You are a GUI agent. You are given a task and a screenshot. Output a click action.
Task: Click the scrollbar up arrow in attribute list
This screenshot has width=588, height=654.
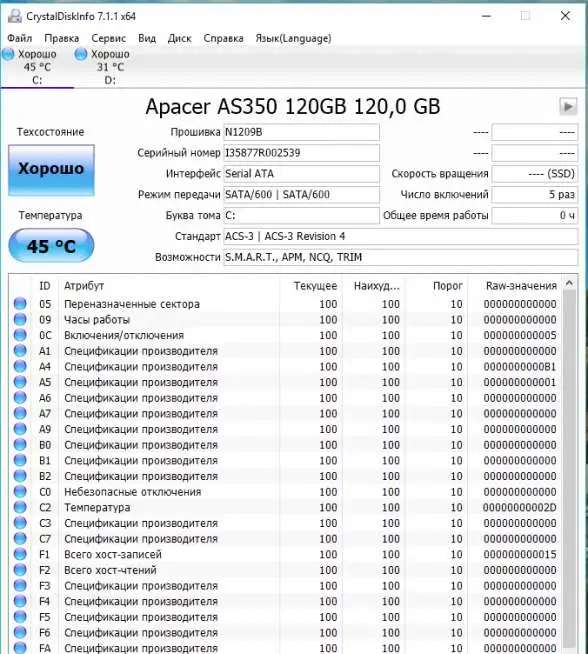(569, 284)
